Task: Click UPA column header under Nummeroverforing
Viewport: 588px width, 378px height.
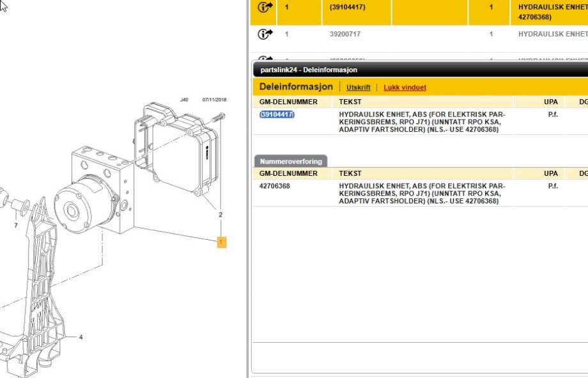Action: click(551, 173)
